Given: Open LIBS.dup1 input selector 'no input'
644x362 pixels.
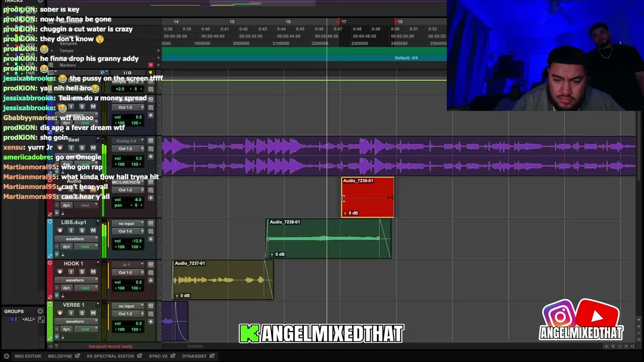Looking at the screenshot, I should point(129,223).
